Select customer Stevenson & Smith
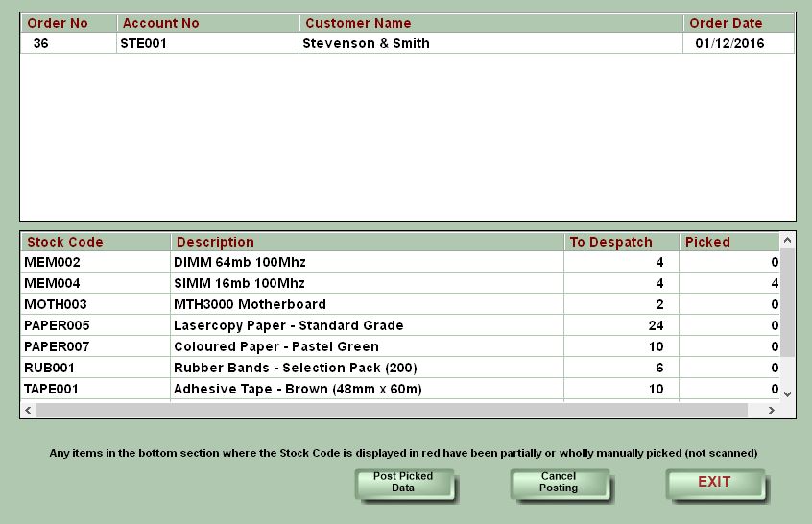Image resolution: width=812 pixels, height=524 pixels. pyautogui.click(x=490, y=43)
